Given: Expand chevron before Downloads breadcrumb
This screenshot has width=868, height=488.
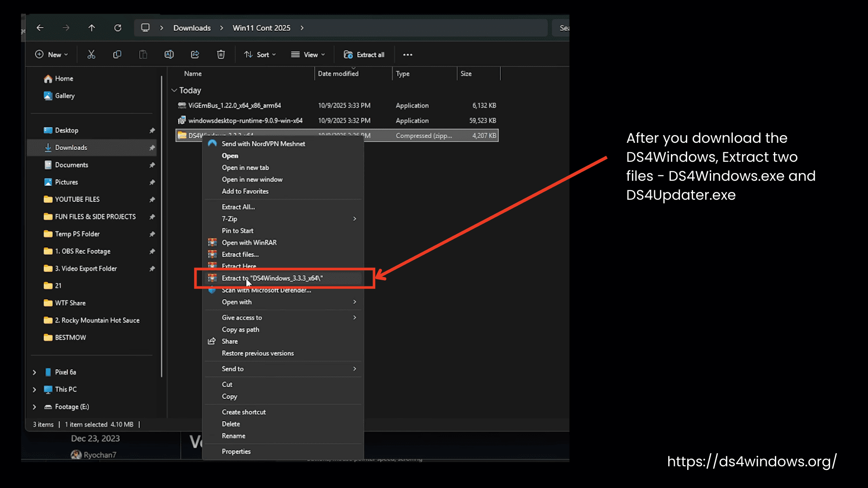Looking at the screenshot, I should 161,28.
